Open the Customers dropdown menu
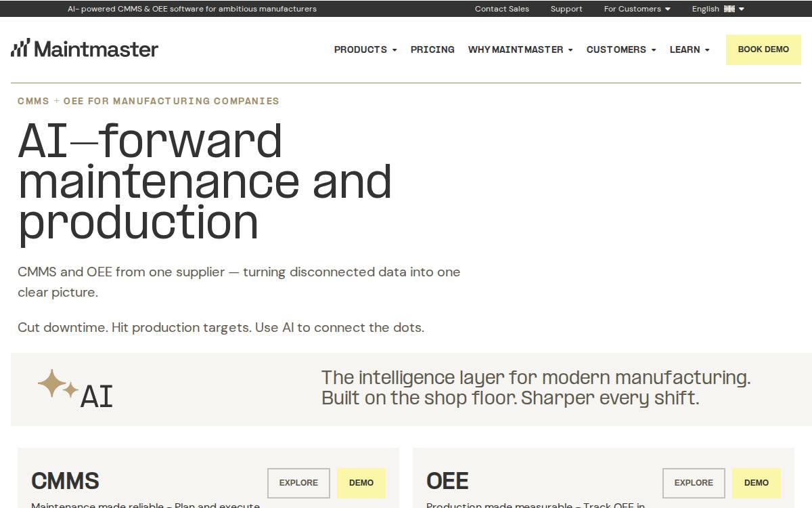 click(621, 49)
